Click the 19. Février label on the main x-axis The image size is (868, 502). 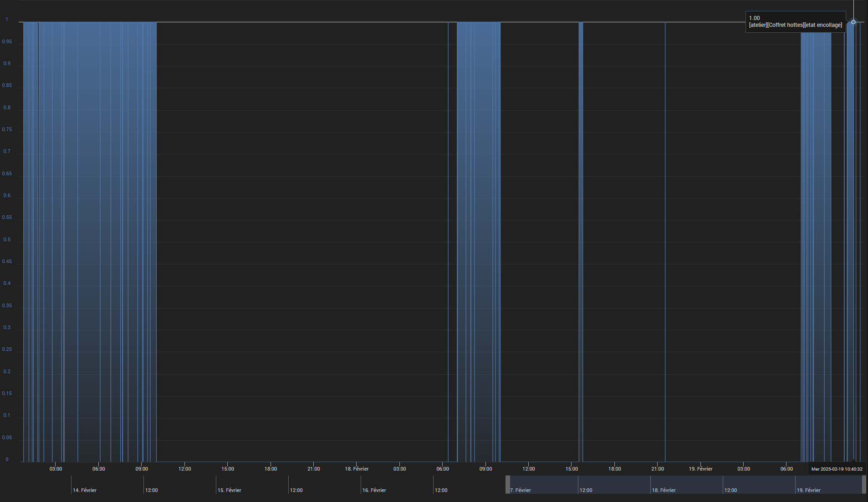pos(700,469)
